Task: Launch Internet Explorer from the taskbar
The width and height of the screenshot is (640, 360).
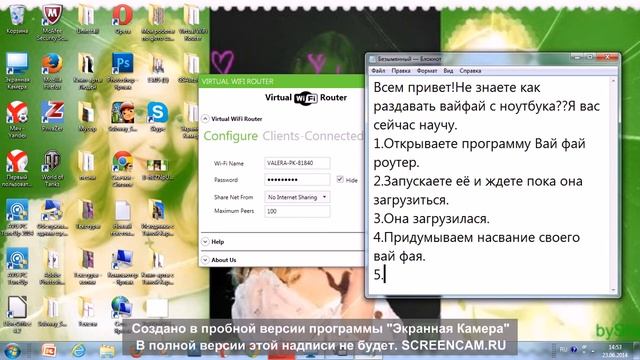Action: coord(78,351)
